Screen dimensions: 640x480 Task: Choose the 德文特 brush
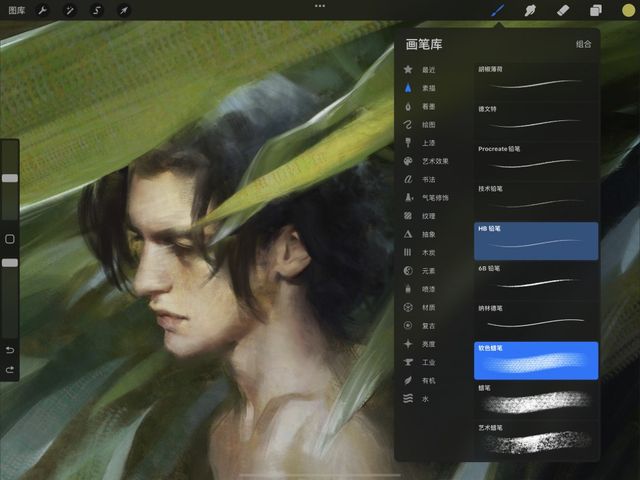pos(536,121)
